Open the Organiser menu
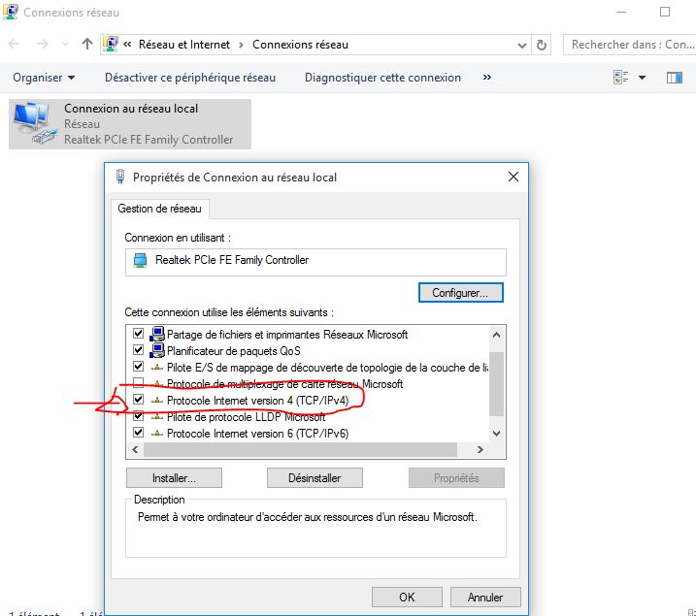696x616 pixels. (44, 78)
